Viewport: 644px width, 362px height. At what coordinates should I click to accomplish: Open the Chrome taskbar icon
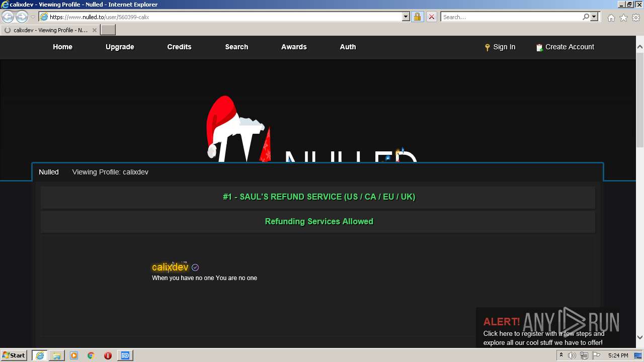pyautogui.click(x=91, y=355)
